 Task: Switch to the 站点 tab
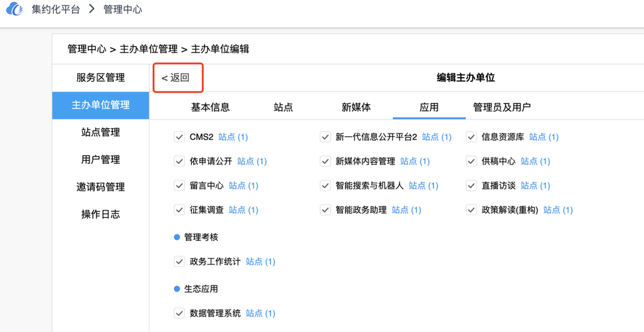[283, 108]
